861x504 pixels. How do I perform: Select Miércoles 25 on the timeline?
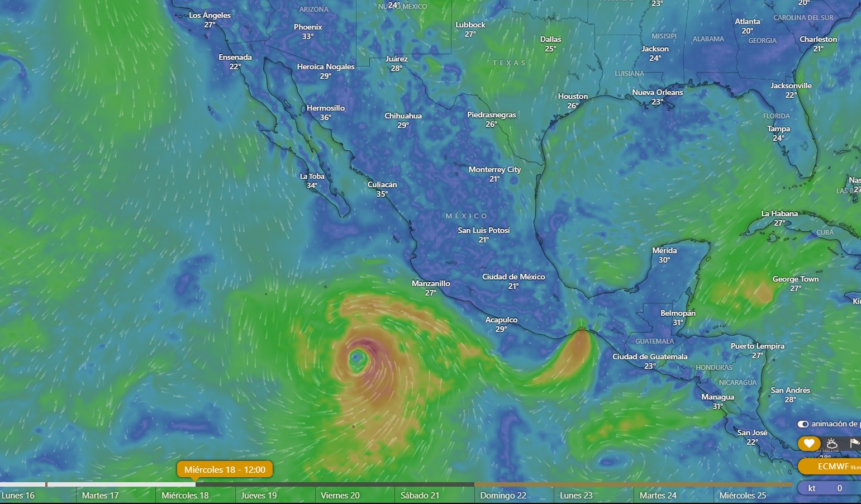(x=743, y=495)
